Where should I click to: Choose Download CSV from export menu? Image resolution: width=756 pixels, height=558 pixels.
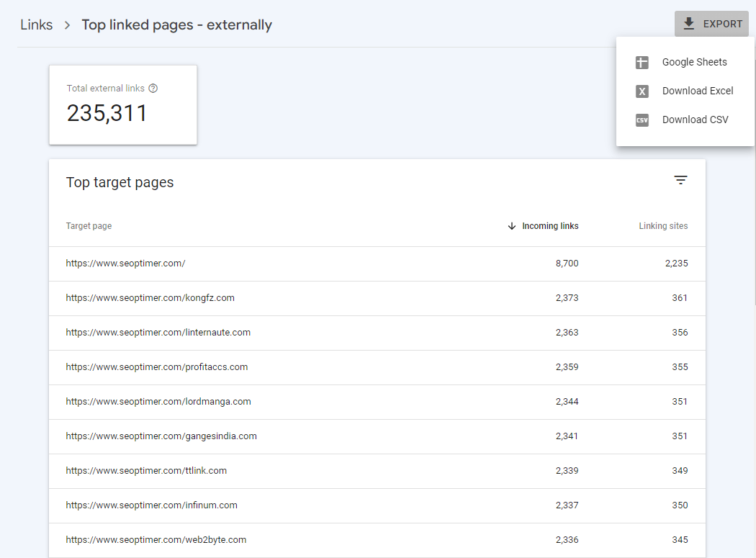[695, 120]
